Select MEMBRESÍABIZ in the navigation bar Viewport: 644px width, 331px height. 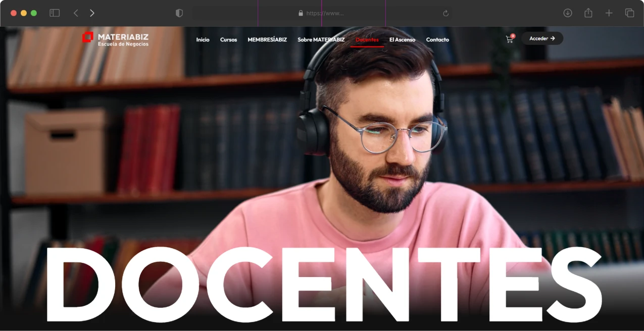click(267, 40)
